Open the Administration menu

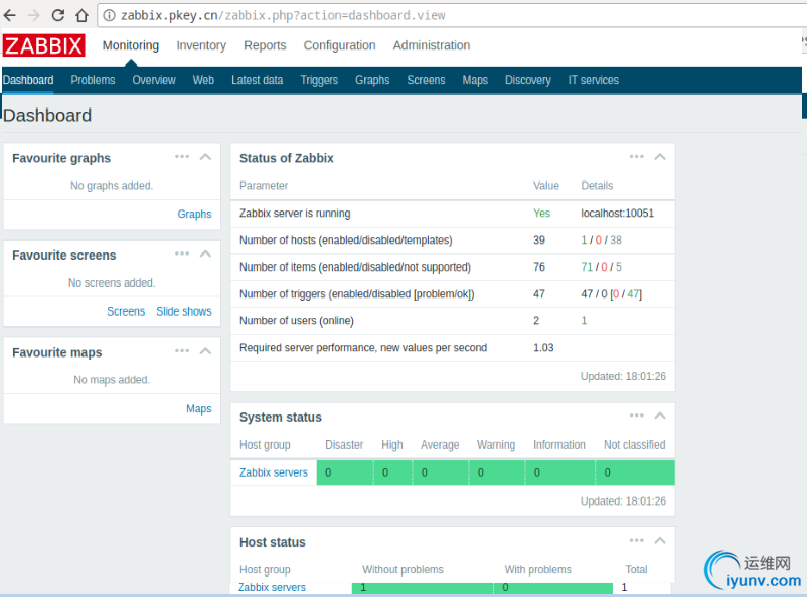pos(431,45)
